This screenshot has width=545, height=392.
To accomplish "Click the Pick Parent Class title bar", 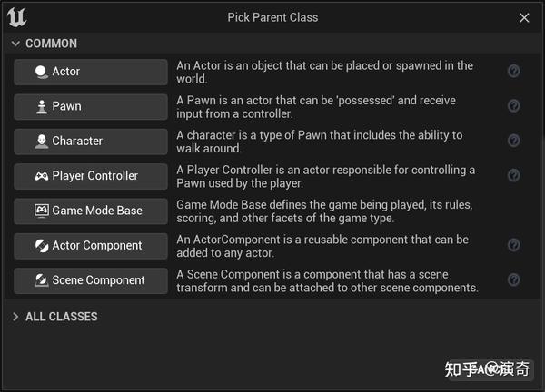I will 272,17.
